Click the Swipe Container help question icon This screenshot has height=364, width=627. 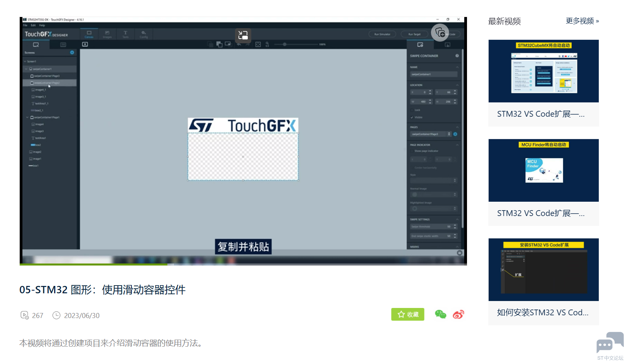tap(457, 56)
